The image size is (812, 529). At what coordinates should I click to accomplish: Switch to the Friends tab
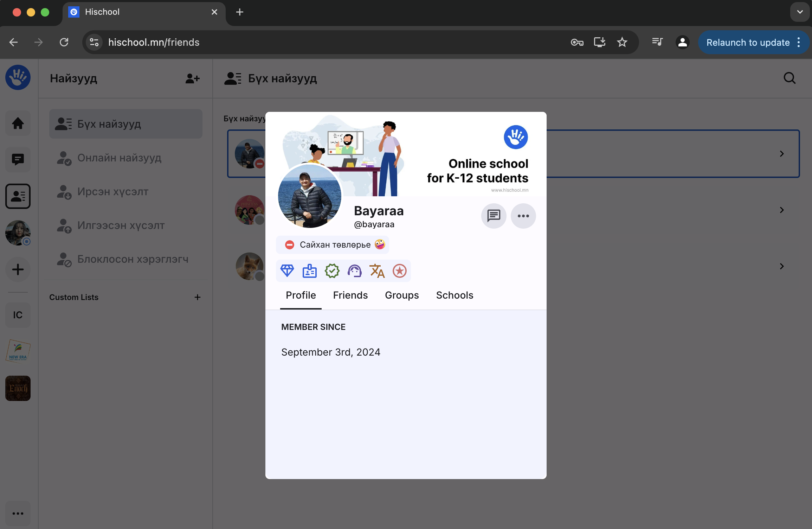[x=350, y=295]
